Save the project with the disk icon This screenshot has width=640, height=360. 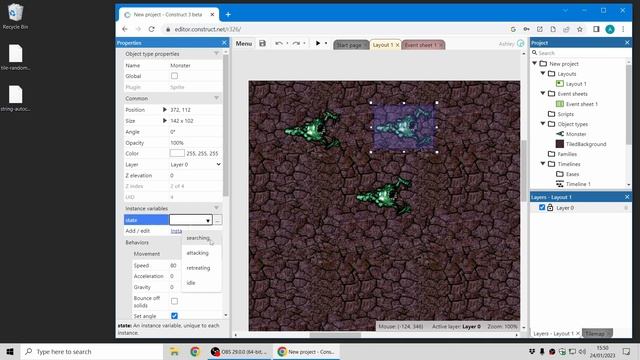click(262, 43)
